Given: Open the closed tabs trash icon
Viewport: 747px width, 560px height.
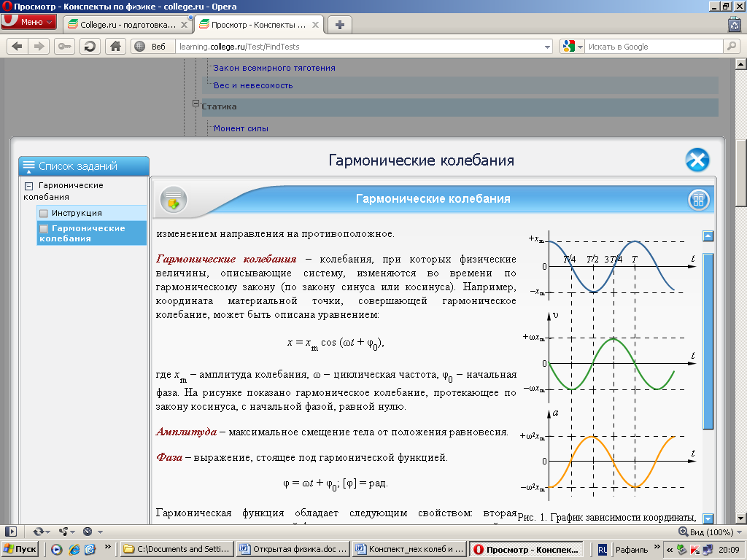Looking at the screenshot, I should 734,24.
